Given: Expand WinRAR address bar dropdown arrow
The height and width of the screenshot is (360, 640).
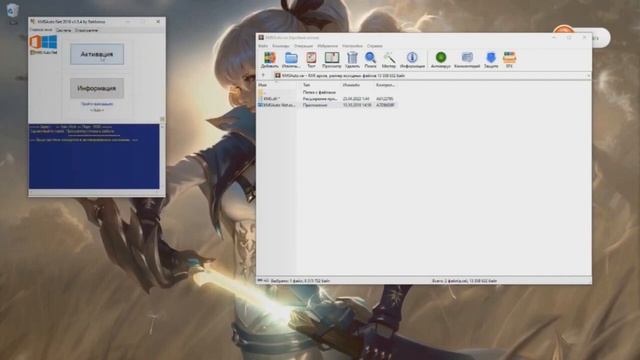Looking at the screenshot, I should click(x=588, y=76).
